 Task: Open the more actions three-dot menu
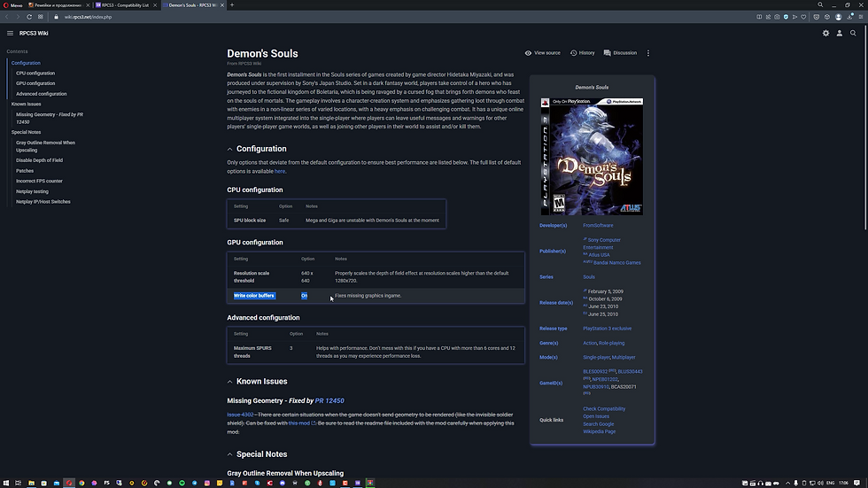click(648, 53)
